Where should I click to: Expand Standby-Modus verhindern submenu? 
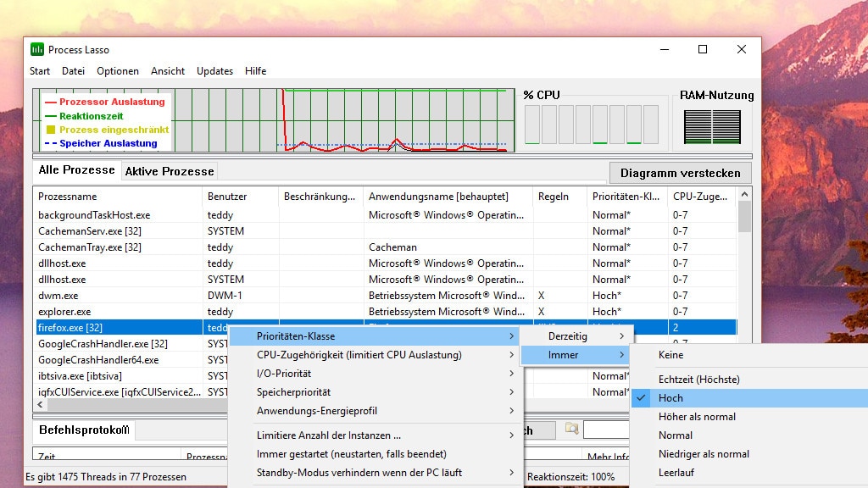[376, 473]
